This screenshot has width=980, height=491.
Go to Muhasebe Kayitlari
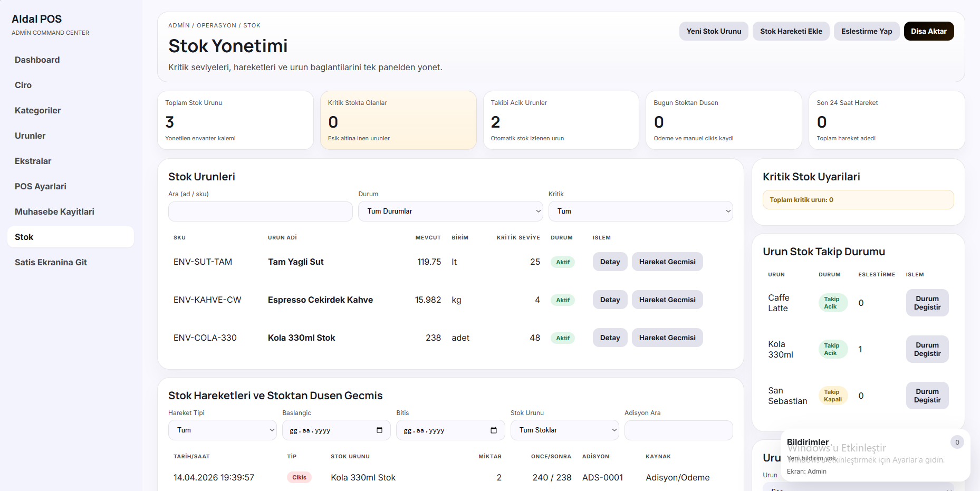click(71, 211)
